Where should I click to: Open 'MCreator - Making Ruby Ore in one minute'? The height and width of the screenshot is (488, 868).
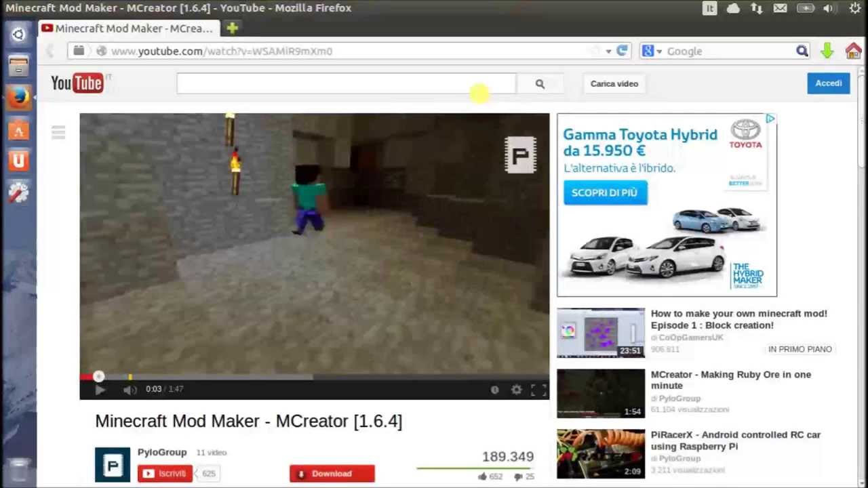point(730,380)
